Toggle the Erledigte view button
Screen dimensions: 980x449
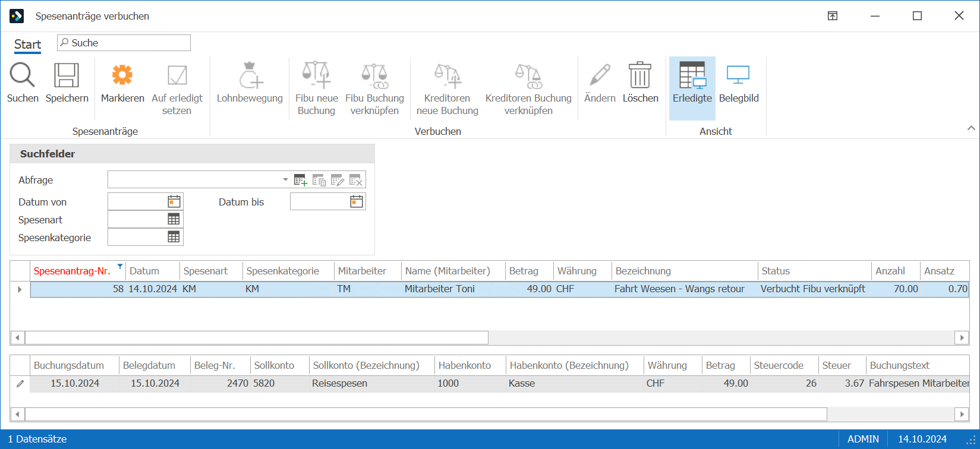tap(692, 88)
